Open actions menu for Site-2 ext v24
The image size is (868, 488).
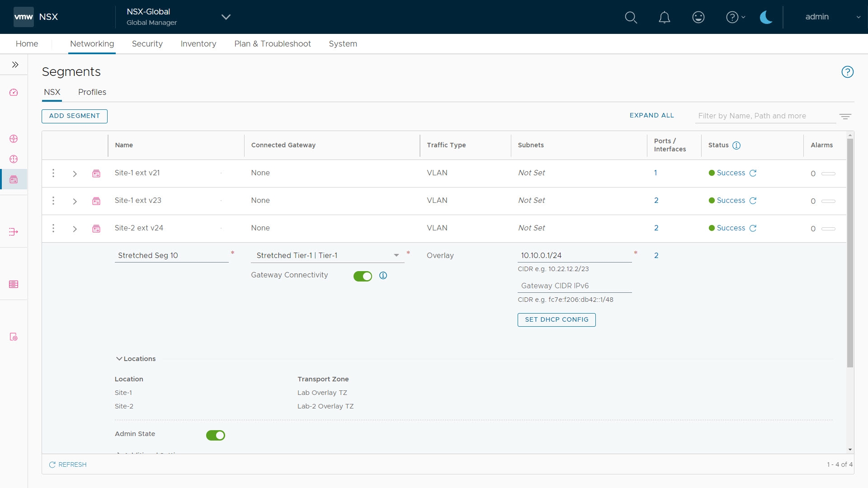tap(53, 228)
